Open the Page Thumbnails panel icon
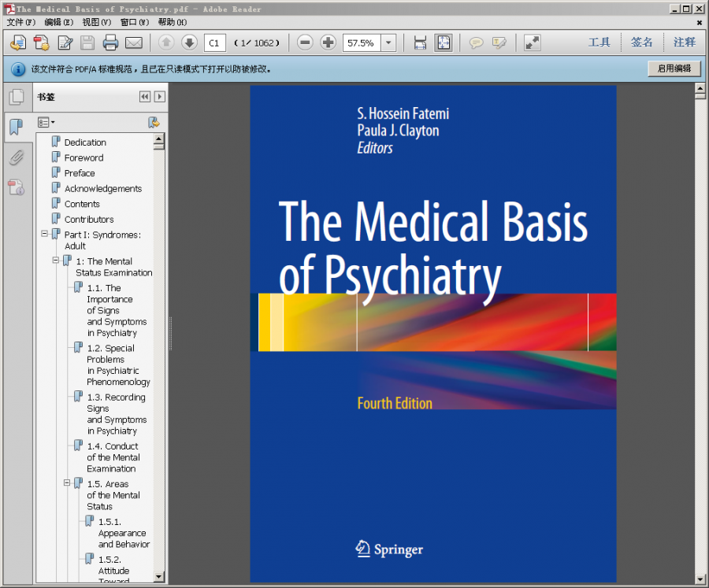This screenshot has height=588, width=709. click(x=17, y=97)
